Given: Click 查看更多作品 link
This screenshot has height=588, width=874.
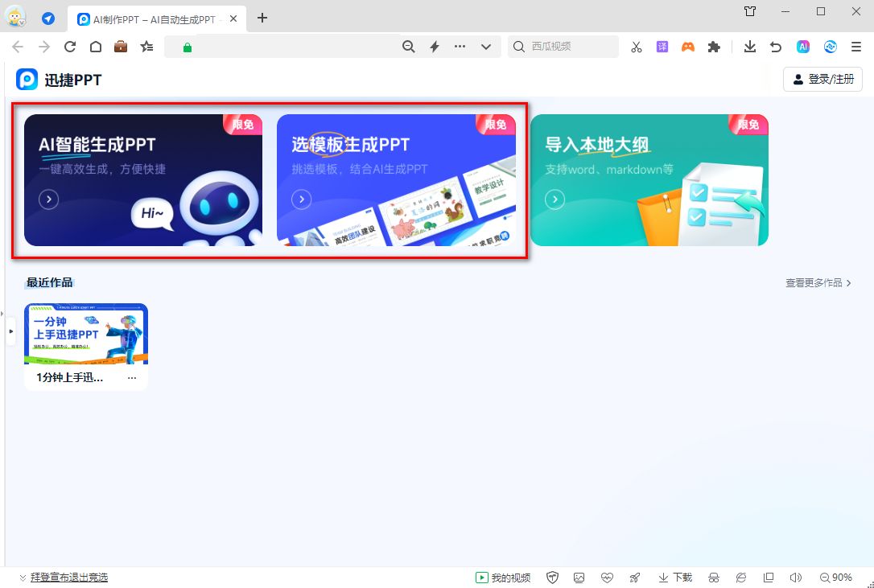Looking at the screenshot, I should pos(818,283).
